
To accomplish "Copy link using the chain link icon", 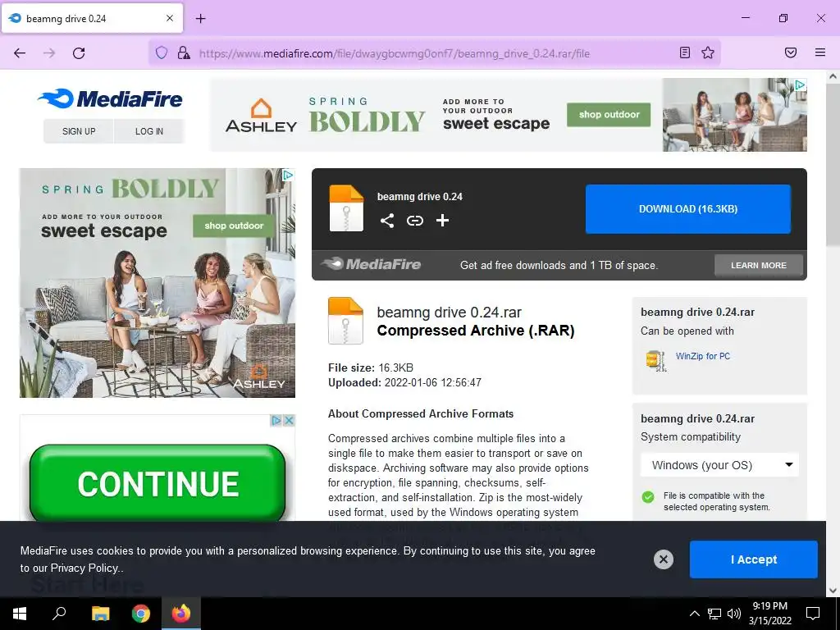I will (414, 221).
